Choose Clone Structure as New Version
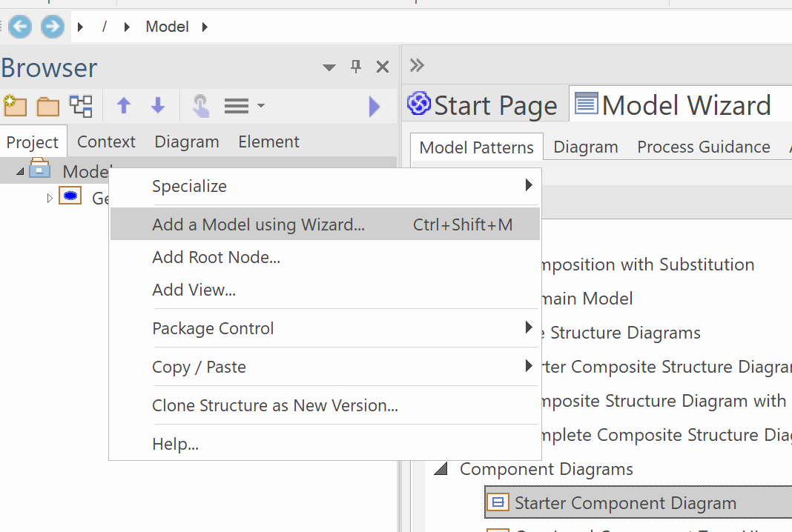792x532 pixels. click(x=274, y=405)
